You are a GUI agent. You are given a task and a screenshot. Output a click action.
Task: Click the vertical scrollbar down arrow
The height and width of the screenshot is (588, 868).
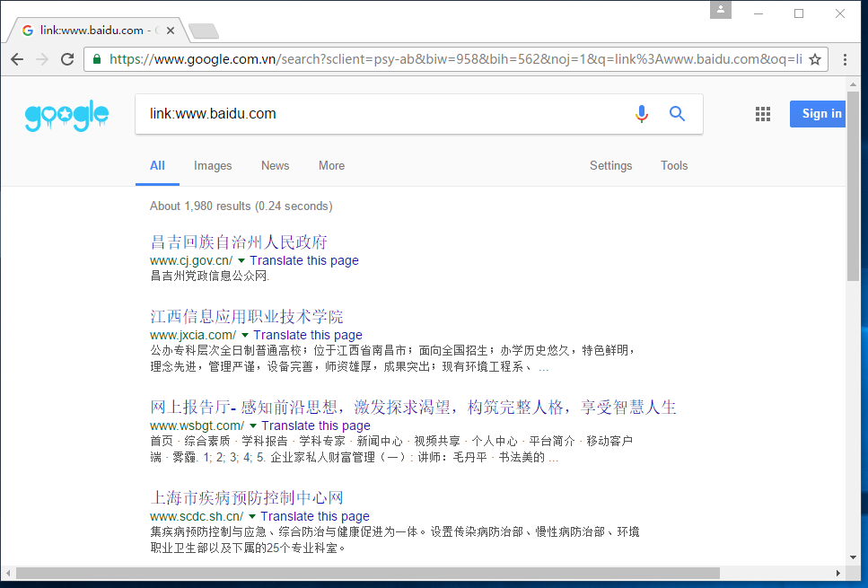[853, 557]
